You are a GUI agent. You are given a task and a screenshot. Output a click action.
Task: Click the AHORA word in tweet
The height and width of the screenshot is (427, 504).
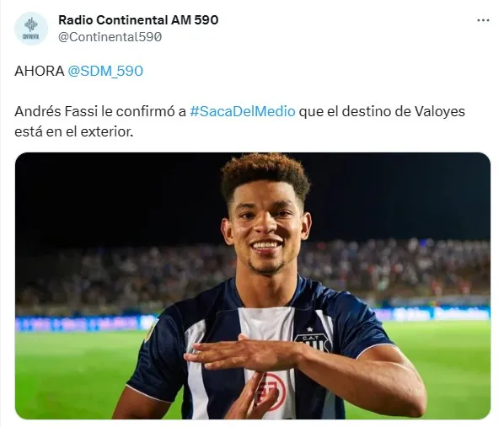point(40,71)
